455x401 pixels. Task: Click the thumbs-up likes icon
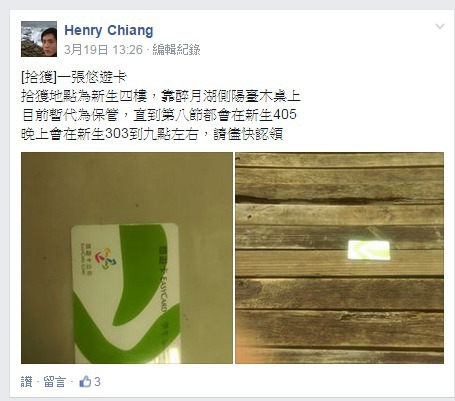point(85,381)
